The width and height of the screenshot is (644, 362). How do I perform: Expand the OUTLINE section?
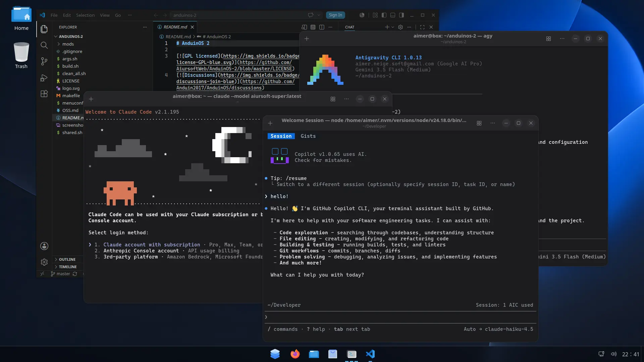pos(67,259)
